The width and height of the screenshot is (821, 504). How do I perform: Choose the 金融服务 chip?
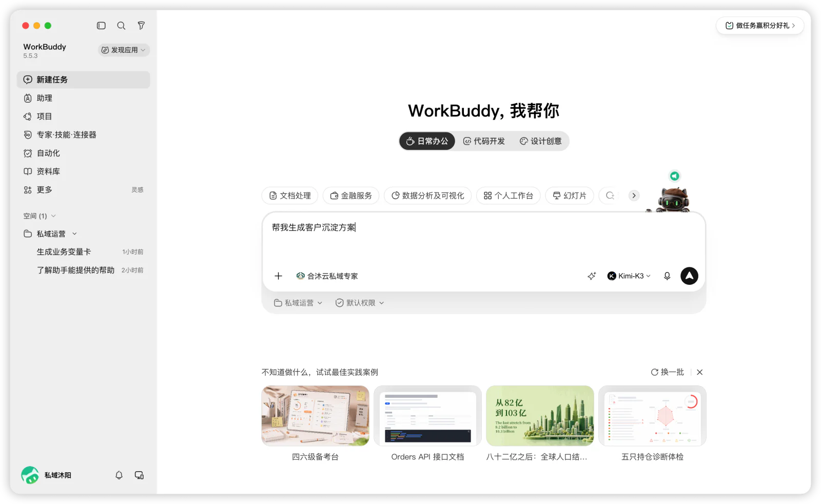click(351, 196)
